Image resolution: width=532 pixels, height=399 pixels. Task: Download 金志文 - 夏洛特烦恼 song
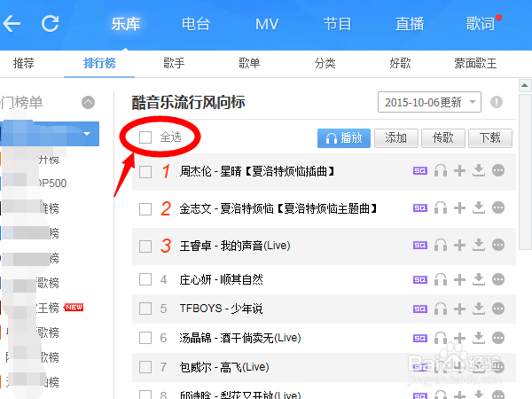click(x=479, y=207)
